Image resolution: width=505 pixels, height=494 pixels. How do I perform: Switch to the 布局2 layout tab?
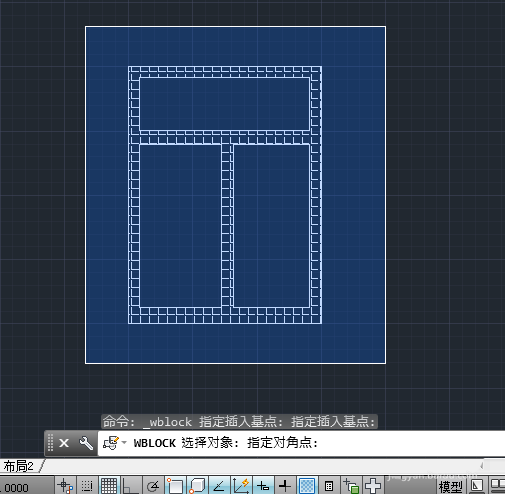19,466
